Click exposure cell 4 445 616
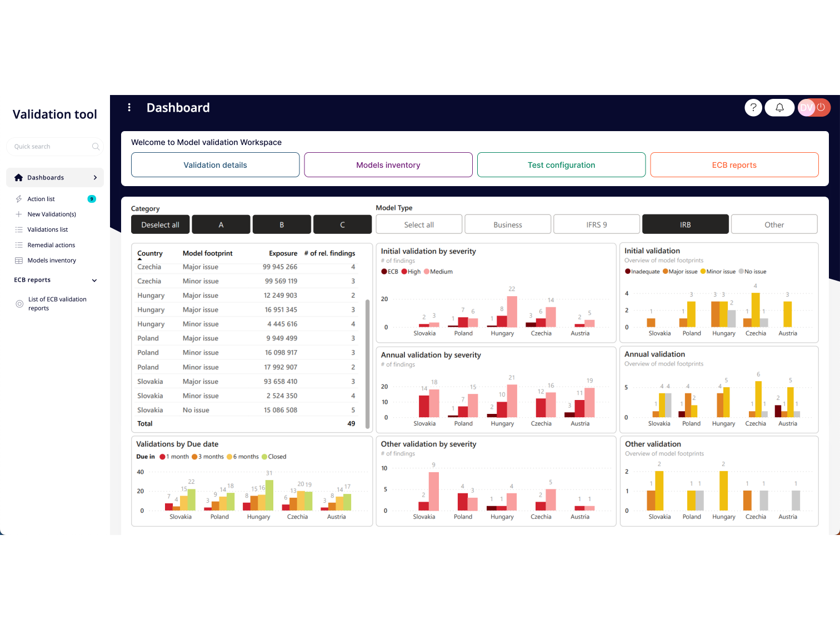The width and height of the screenshot is (840, 630). coord(282,324)
